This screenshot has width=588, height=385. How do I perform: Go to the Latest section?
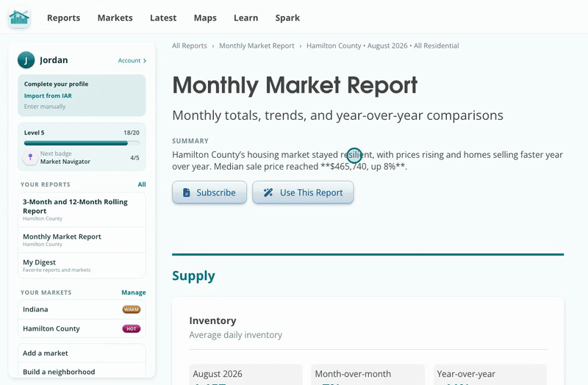[x=162, y=18]
